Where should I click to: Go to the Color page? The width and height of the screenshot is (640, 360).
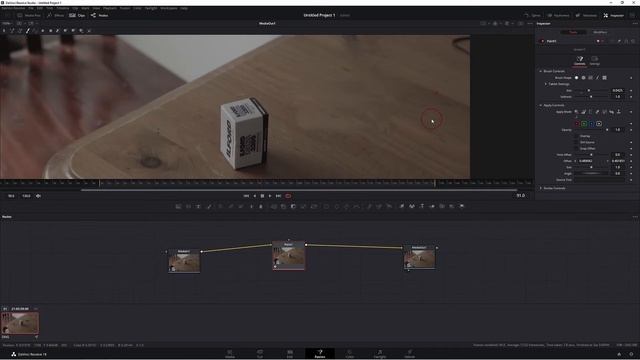click(350, 353)
